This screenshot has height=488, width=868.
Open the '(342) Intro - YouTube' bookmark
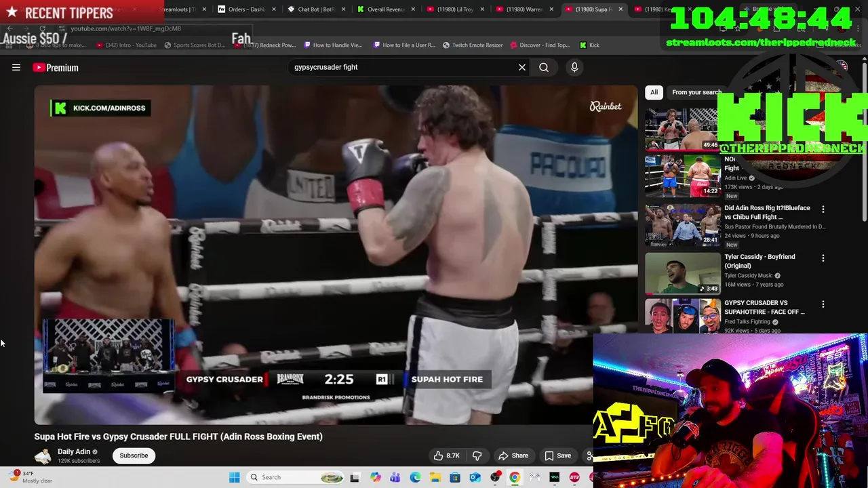[x=126, y=45]
